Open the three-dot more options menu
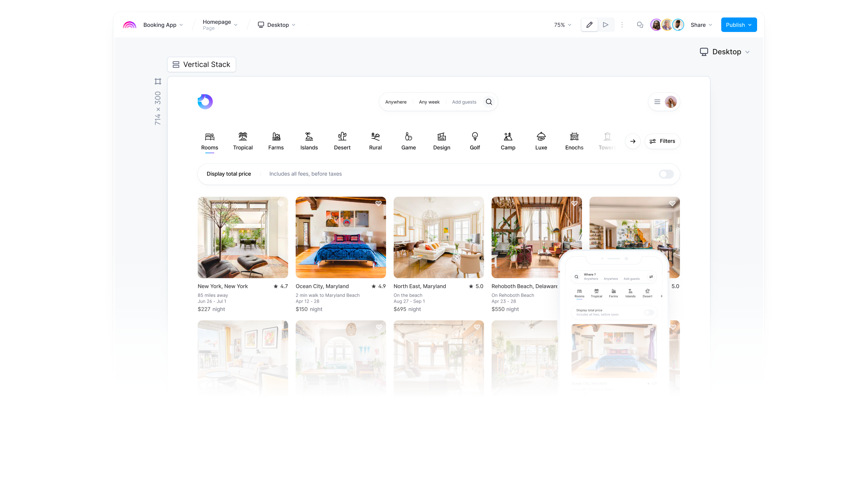Viewport: 868px width, 480px height. pyautogui.click(x=622, y=25)
